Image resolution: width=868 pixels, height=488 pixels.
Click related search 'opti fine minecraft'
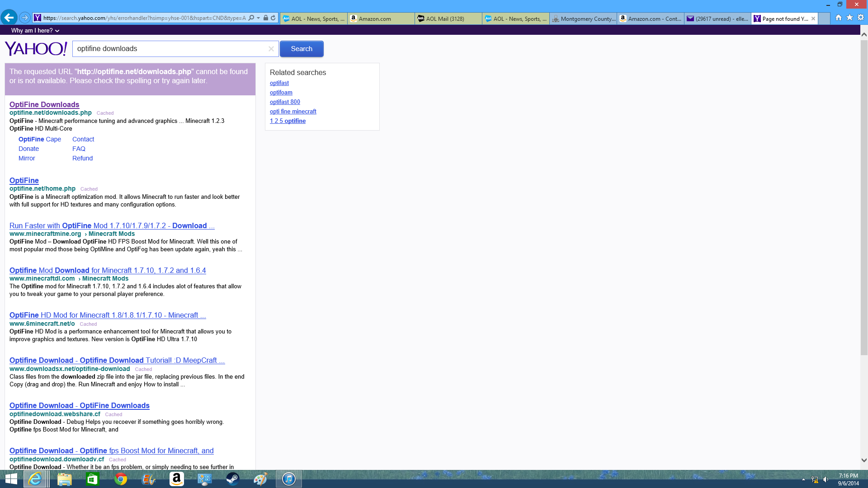tap(293, 111)
